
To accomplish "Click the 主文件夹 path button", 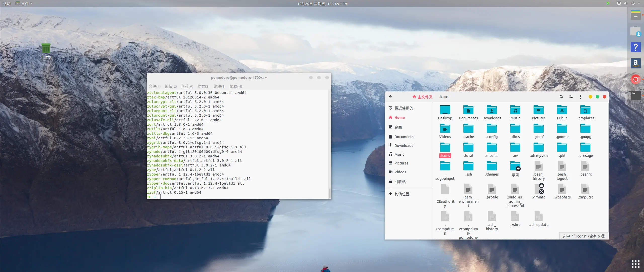I will point(423,97).
